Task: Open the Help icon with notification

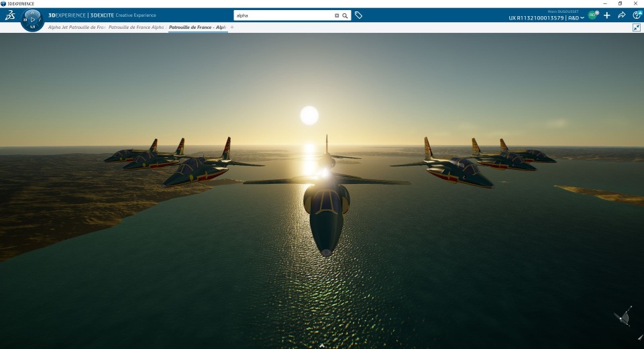Action: pyautogui.click(x=637, y=15)
